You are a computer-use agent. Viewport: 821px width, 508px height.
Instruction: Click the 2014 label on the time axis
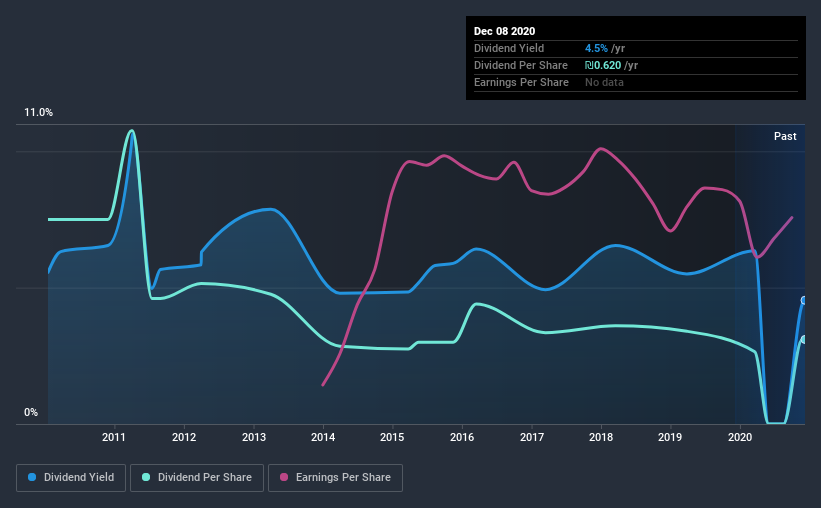click(323, 437)
